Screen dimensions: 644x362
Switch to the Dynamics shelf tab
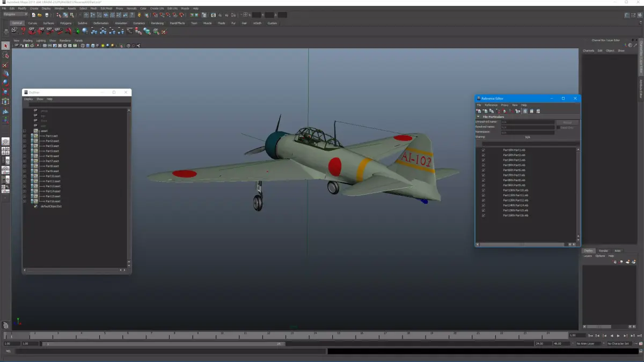[139, 23]
